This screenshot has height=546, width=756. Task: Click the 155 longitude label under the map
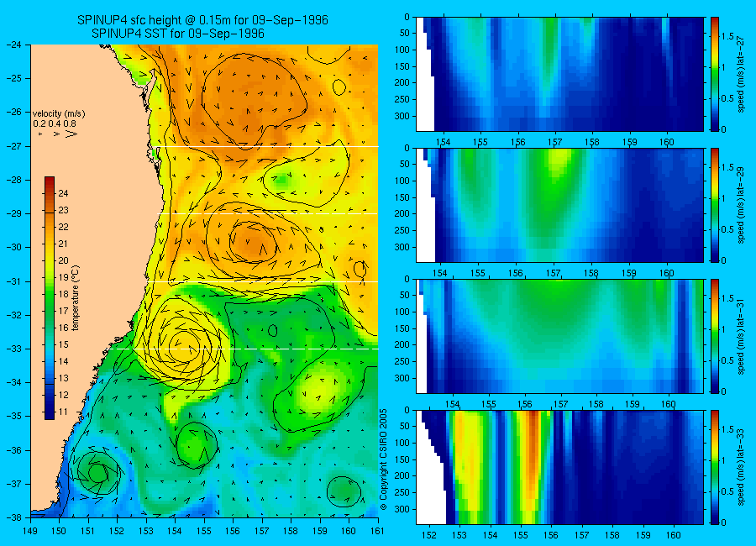[x=204, y=531]
